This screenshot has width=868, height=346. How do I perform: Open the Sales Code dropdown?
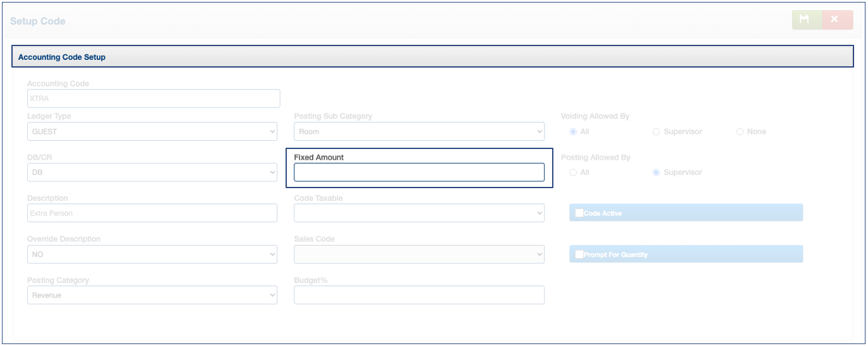(x=419, y=254)
